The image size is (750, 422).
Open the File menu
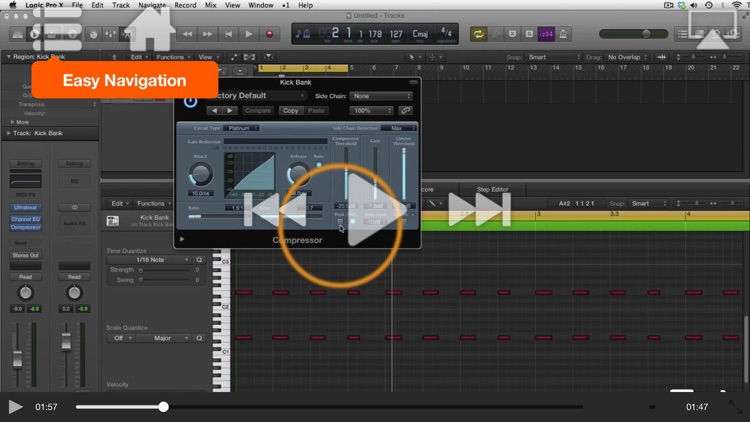tap(77, 5)
